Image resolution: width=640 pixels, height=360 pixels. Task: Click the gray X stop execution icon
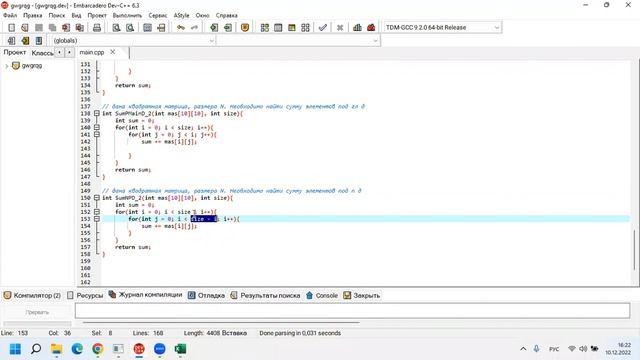(x=340, y=28)
